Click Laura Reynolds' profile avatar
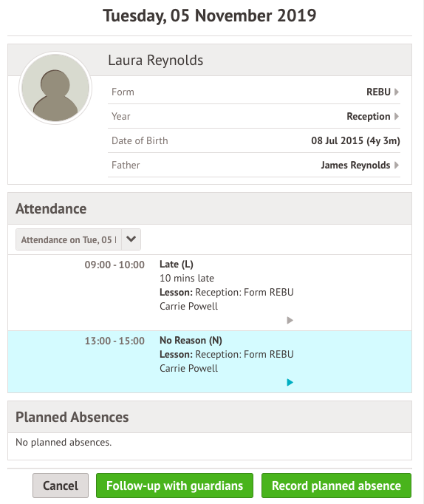The width and height of the screenshot is (424, 504). coord(55,88)
